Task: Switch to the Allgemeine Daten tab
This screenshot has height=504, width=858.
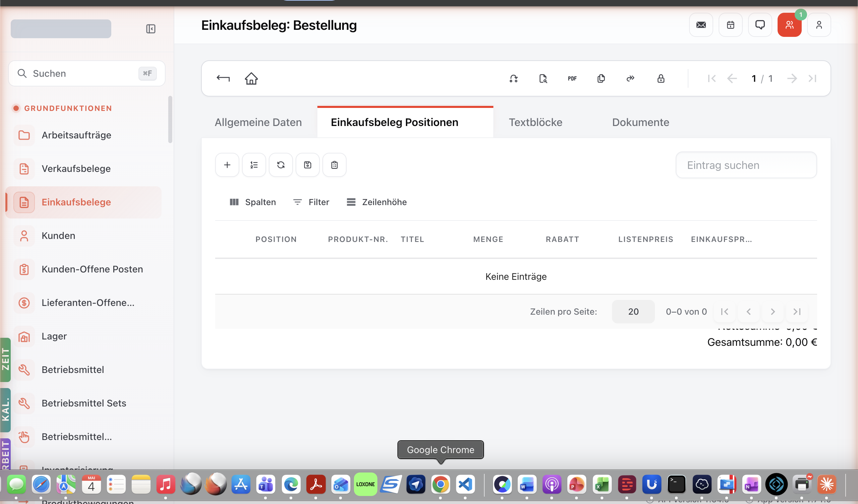Action: click(x=258, y=122)
